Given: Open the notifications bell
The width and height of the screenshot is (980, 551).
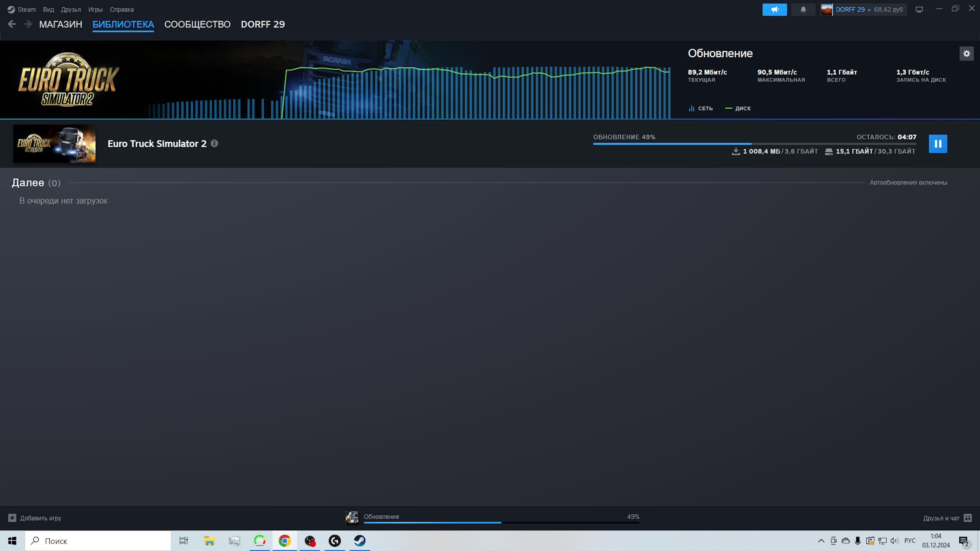Looking at the screenshot, I should 803,10.
